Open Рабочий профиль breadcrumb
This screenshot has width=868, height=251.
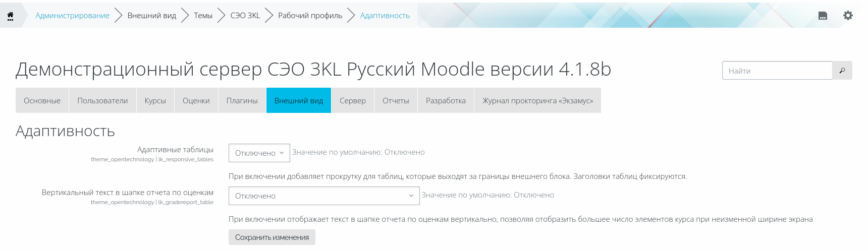click(310, 16)
